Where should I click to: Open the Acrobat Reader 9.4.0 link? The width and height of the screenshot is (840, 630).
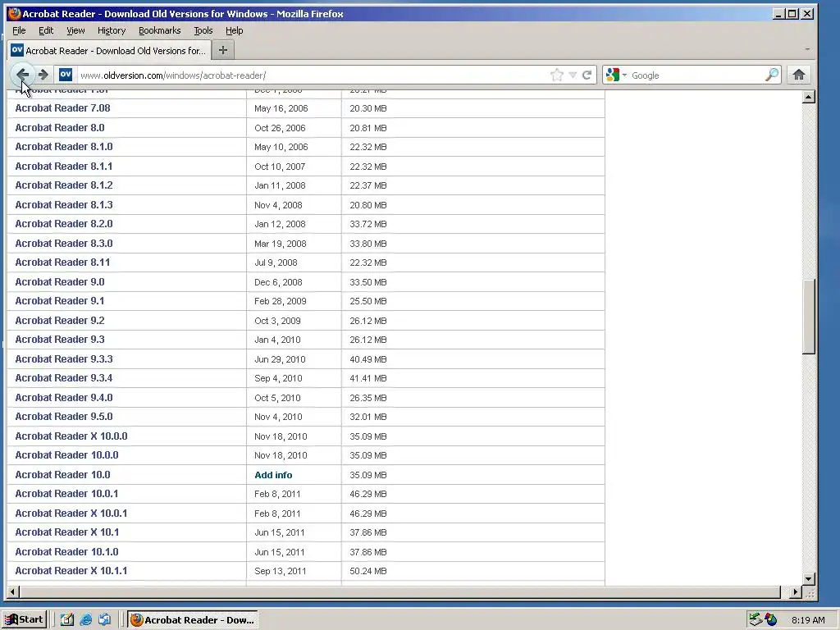pos(64,398)
